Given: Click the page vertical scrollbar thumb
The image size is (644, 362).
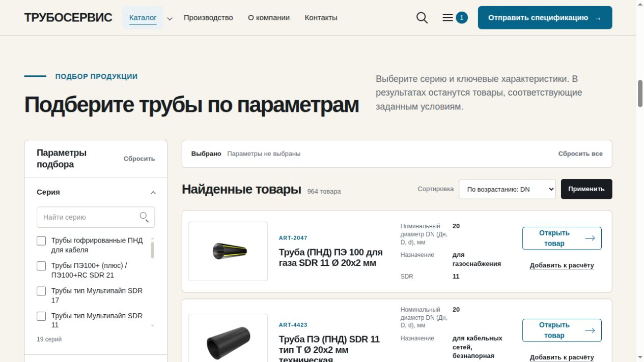Looking at the screenshot, I should point(640,93).
